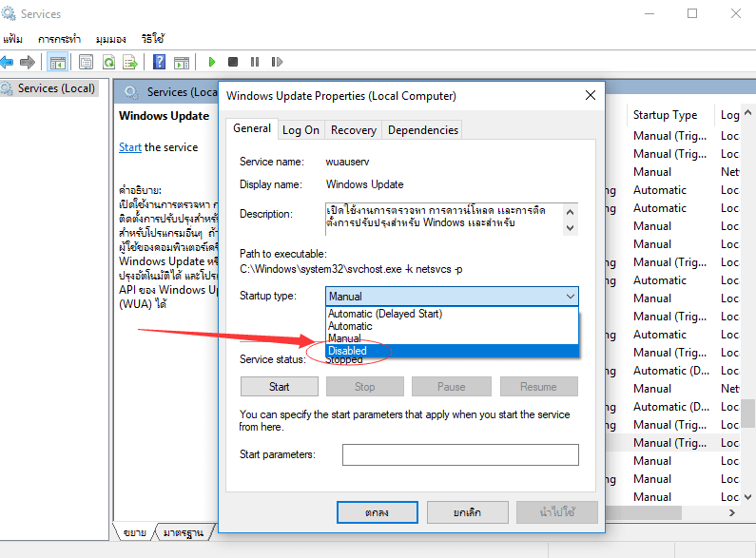Open the Properties toolbar icon
The width and height of the screenshot is (756, 558).
tap(86, 62)
